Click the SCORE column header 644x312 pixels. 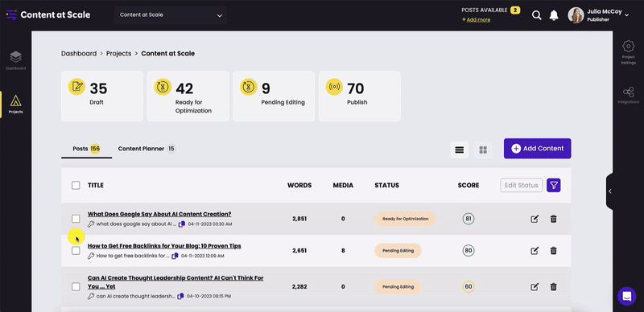(x=469, y=185)
